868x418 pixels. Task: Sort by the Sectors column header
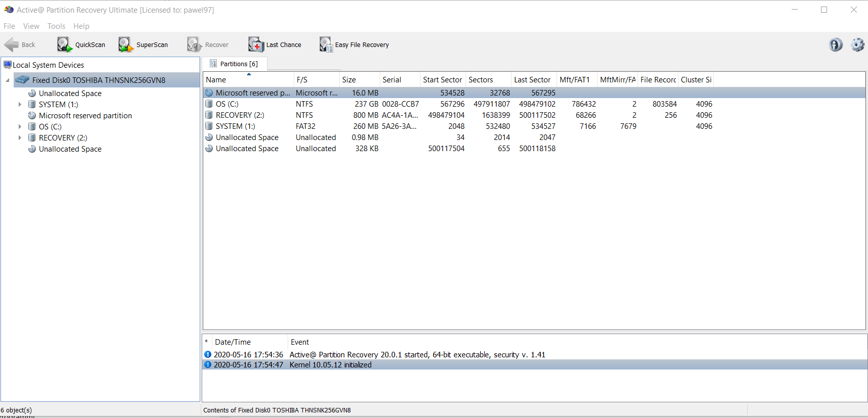point(488,80)
